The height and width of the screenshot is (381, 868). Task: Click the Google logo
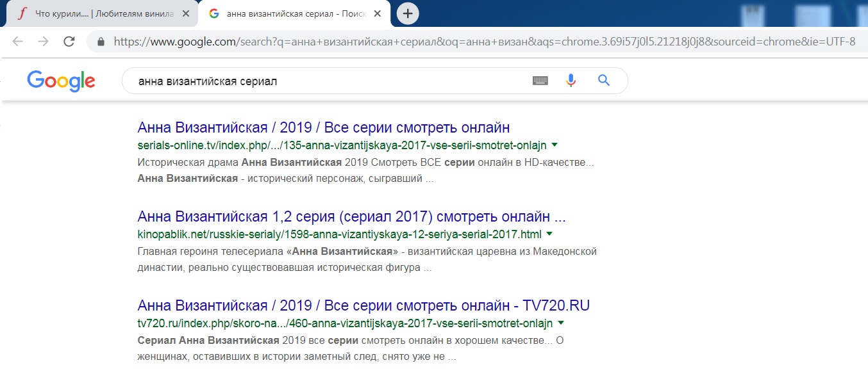pos(61,81)
